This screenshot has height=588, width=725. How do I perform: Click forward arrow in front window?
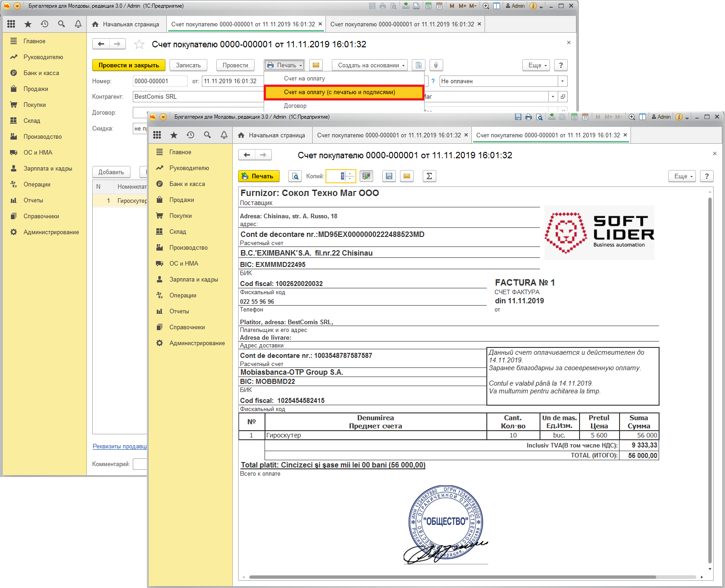pyautogui.click(x=263, y=155)
